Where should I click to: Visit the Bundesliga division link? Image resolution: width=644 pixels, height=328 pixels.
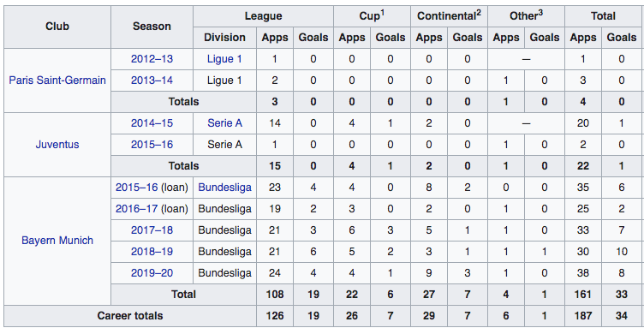(x=224, y=188)
